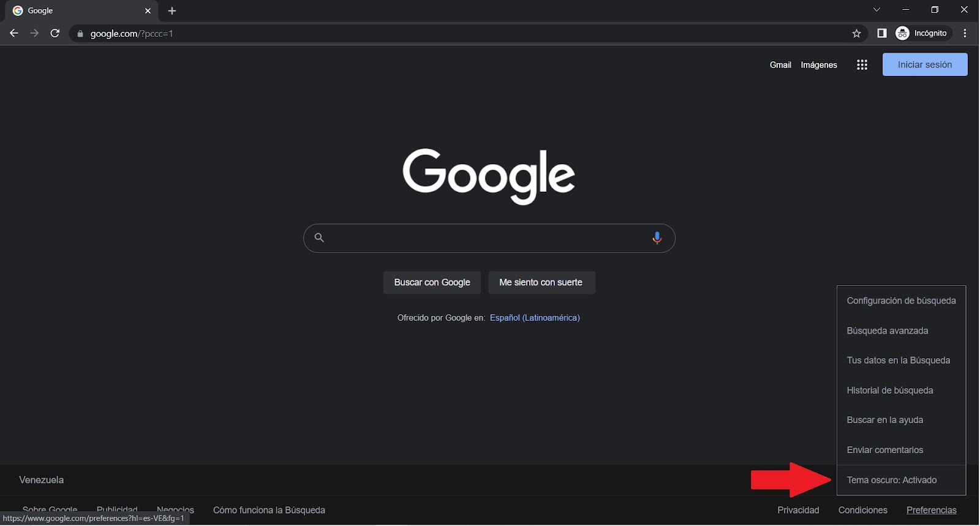Select Enviar comentarios menu item
This screenshot has width=980, height=526.
click(901, 450)
